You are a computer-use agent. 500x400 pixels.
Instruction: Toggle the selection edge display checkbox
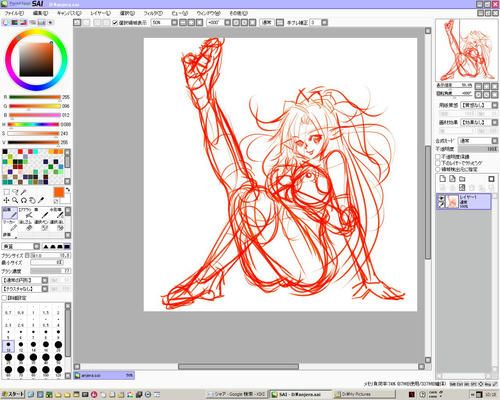pos(115,23)
